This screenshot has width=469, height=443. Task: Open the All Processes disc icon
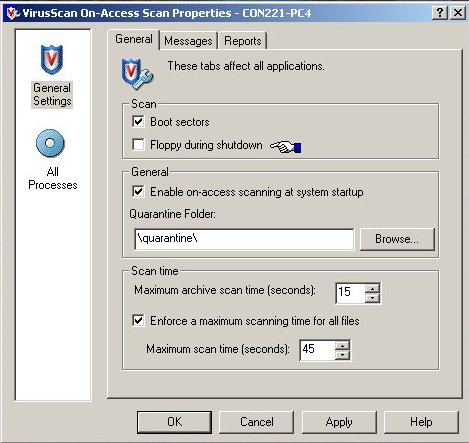(x=50, y=143)
